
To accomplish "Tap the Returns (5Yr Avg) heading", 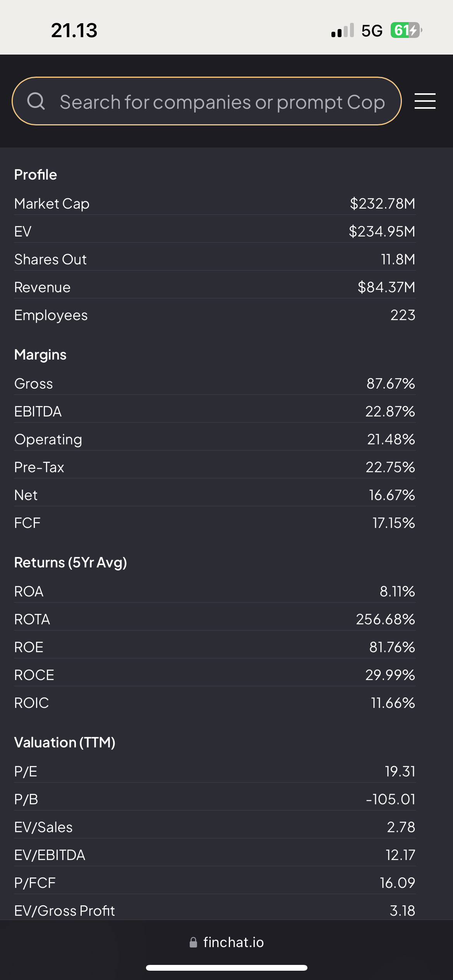I will (x=70, y=562).
